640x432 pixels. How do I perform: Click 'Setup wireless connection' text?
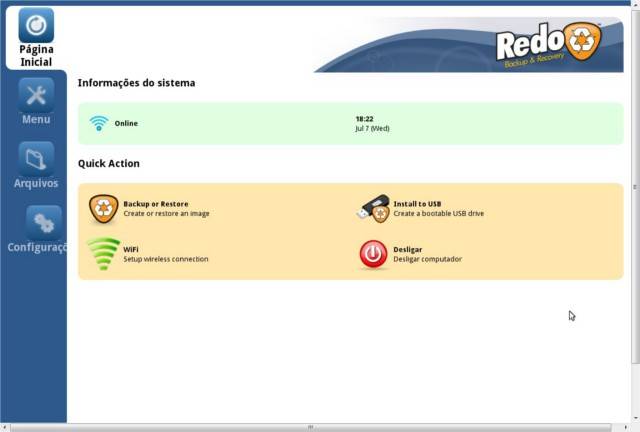pyautogui.click(x=166, y=259)
